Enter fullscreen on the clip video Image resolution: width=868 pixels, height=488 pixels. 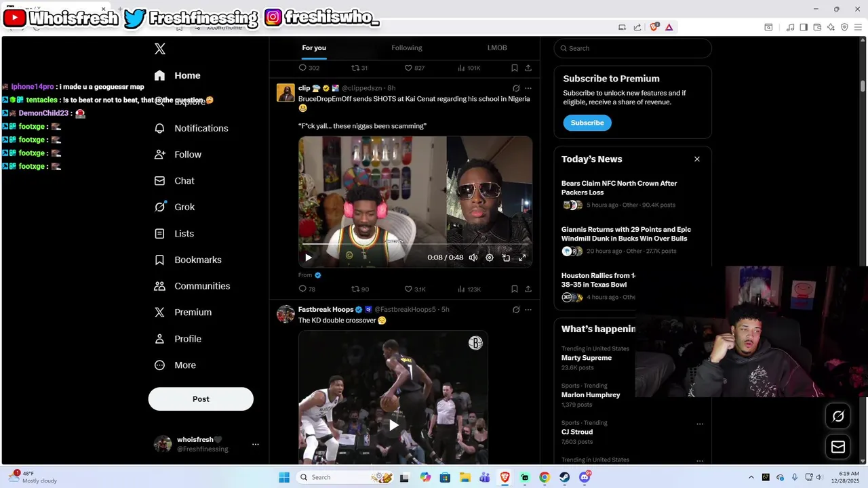(x=522, y=258)
